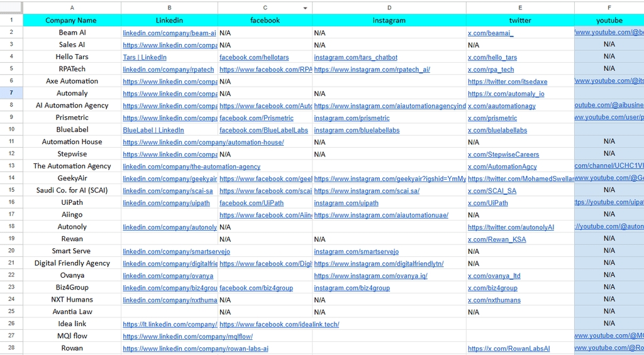Screen dimensions: 644x355
Task: Open x.com/automaly_io link
Action: click(x=506, y=94)
